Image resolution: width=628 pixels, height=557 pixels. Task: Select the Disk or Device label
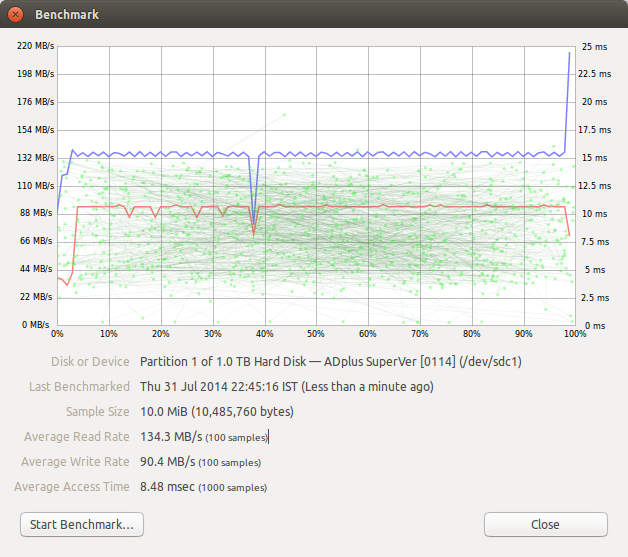[x=90, y=362]
